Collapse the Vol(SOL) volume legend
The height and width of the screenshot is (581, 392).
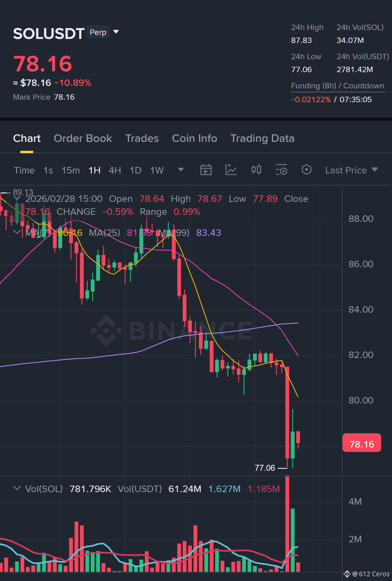17,488
